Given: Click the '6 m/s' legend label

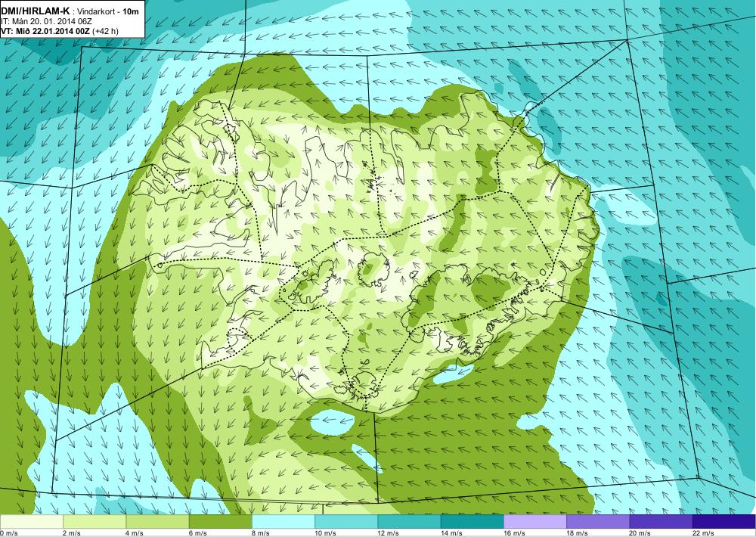Looking at the screenshot, I should pyautogui.click(x=197, y=532).
